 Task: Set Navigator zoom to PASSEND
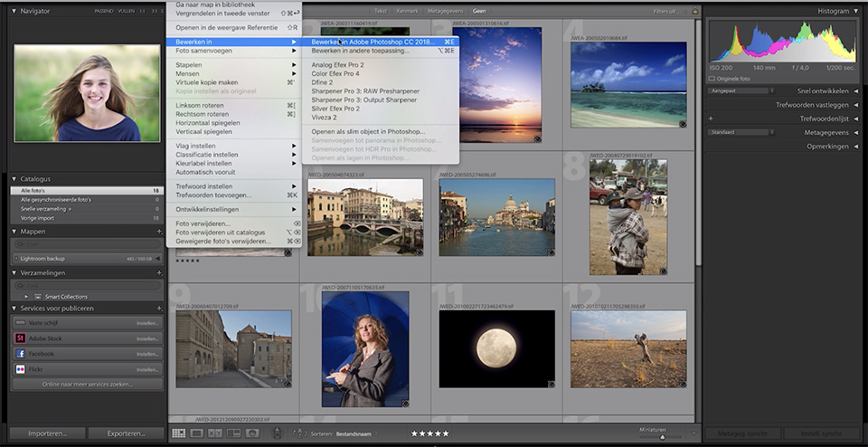pyautogui.click(x=103, y=11)
